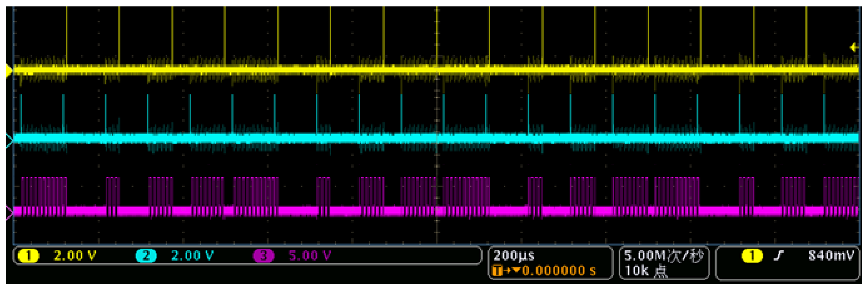Click the yellow channel 1 badge
This screenshot has height=290, width=868.
(28, 256)
